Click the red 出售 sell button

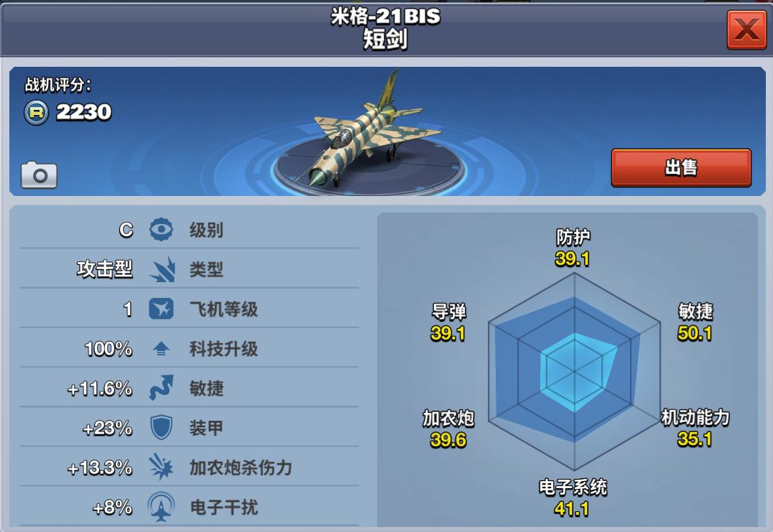681,168
